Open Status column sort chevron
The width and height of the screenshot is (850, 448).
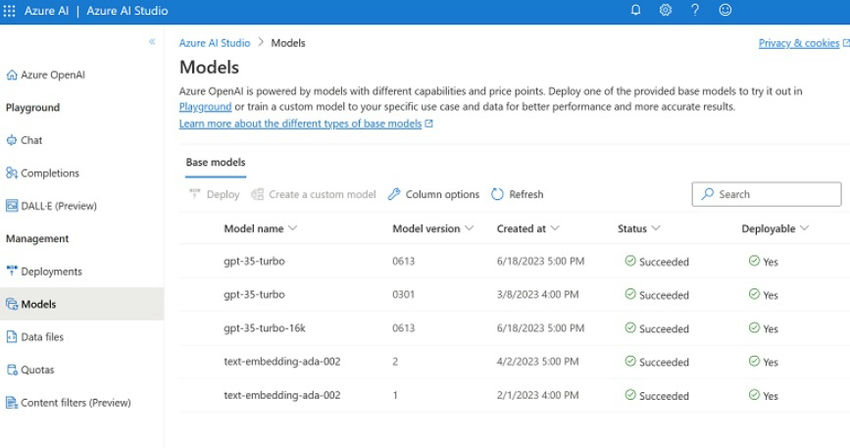point(656,228)
